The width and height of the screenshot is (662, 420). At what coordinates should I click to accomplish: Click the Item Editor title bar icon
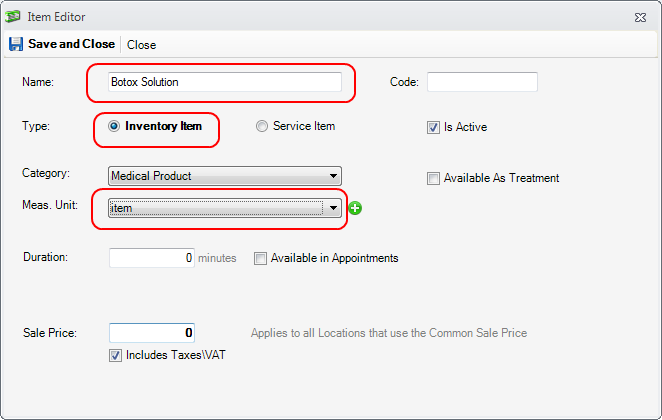click(x=14, y=17)
